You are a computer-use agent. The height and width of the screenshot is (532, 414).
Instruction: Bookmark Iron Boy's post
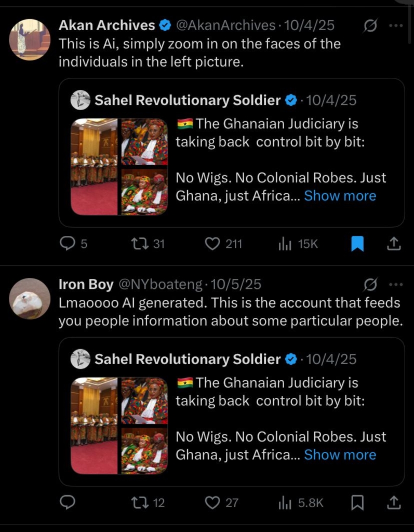click(357, 502)
